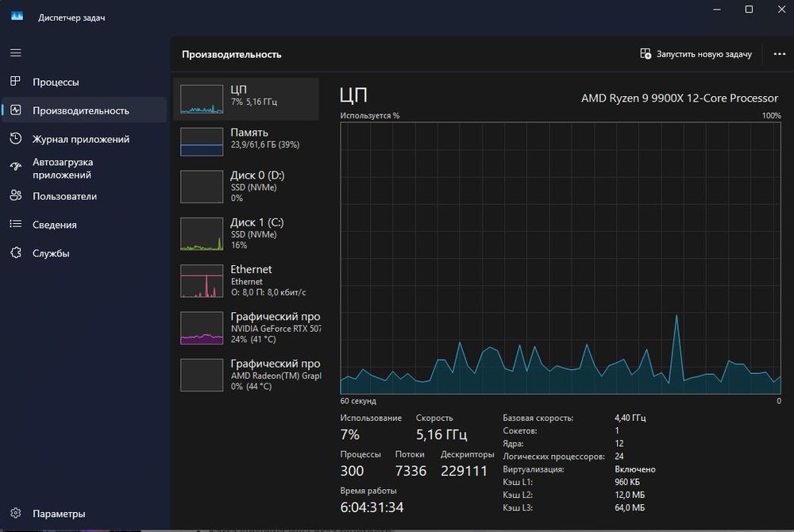The image size is (794, 532).
Task: Click the main CPU usage graph
Action: pos(561,258)
